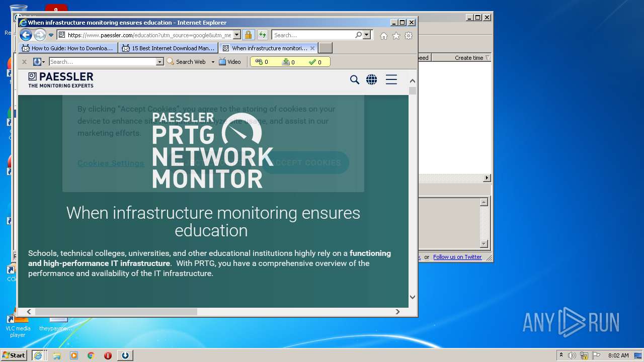The height and width of the screenshot is (362, 644).
Task: Show hidden tray icons arrow
Action: pos(561,355)
